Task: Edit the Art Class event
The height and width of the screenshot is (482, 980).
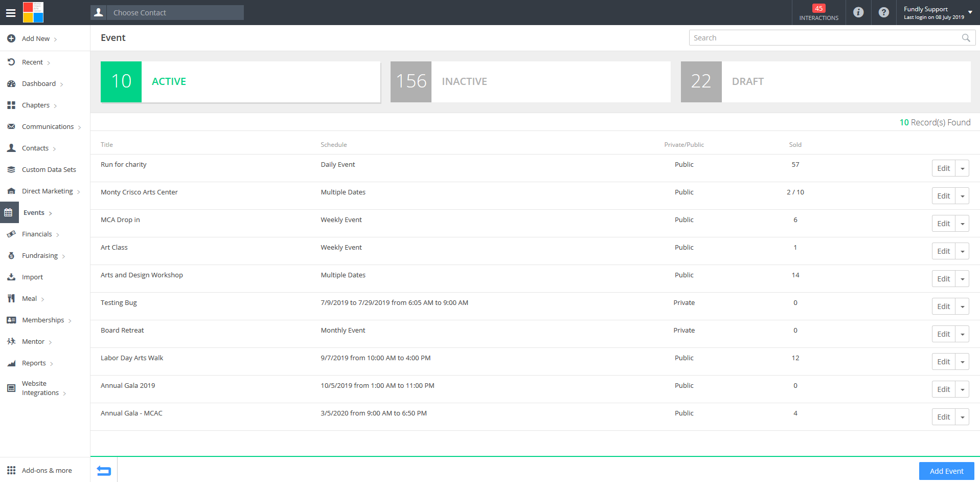Action: point(943,251)
